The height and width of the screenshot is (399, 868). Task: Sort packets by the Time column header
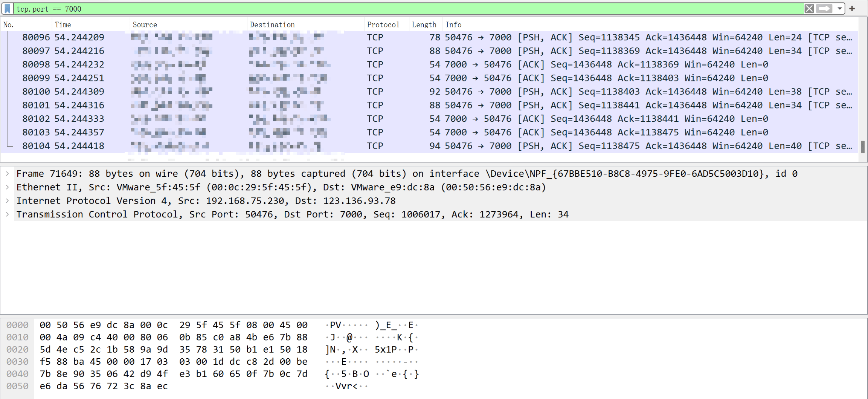pos(91,24)
